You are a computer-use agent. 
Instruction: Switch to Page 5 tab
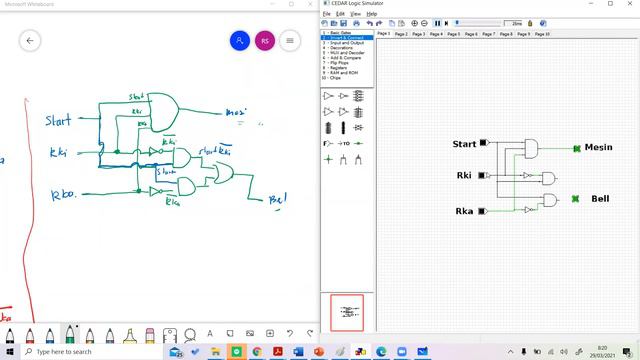point(453,34)
